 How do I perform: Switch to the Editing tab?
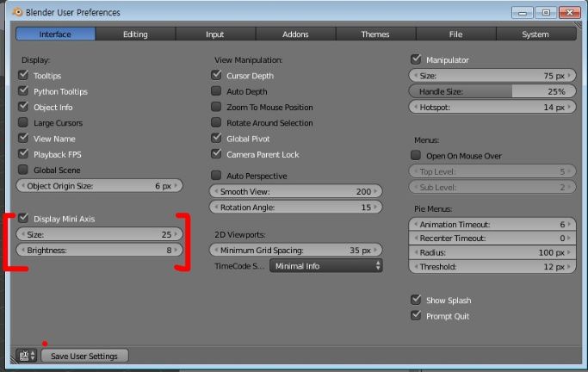point(135,34)
